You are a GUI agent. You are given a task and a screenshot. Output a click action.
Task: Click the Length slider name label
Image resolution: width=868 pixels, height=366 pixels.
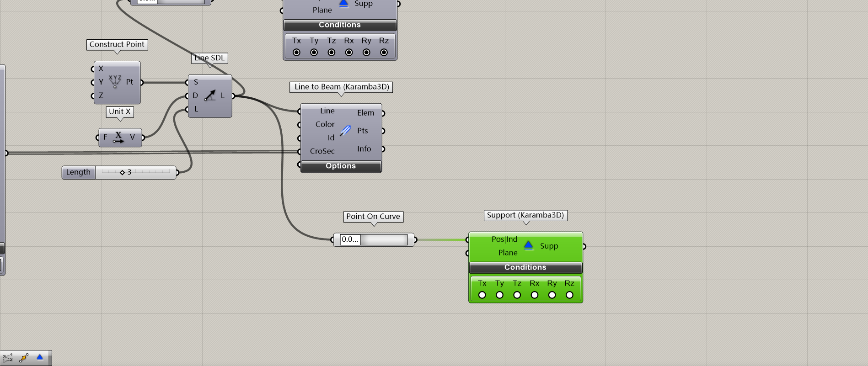pos(78,172)
